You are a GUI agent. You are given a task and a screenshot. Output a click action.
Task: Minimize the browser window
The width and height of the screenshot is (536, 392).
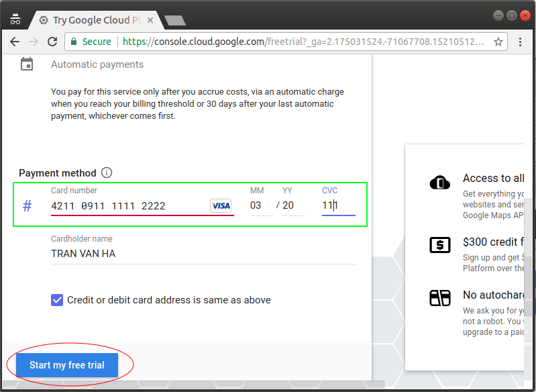pyautogui.click(x=498, y=15)
